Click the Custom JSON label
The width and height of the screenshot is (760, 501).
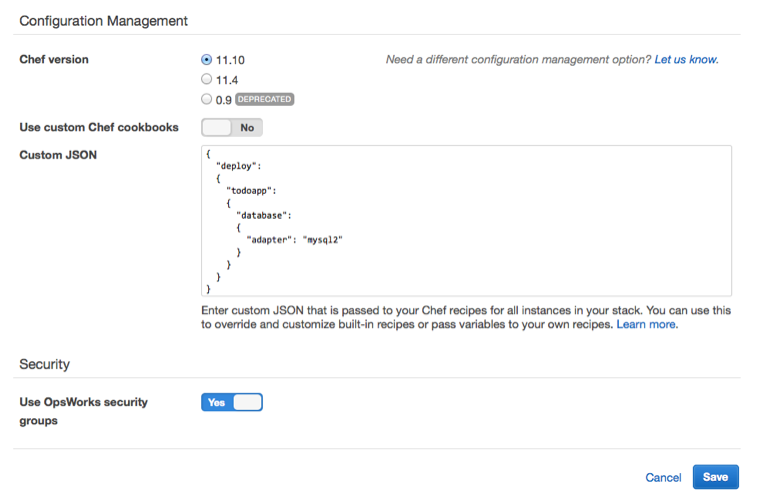[58, 155]
